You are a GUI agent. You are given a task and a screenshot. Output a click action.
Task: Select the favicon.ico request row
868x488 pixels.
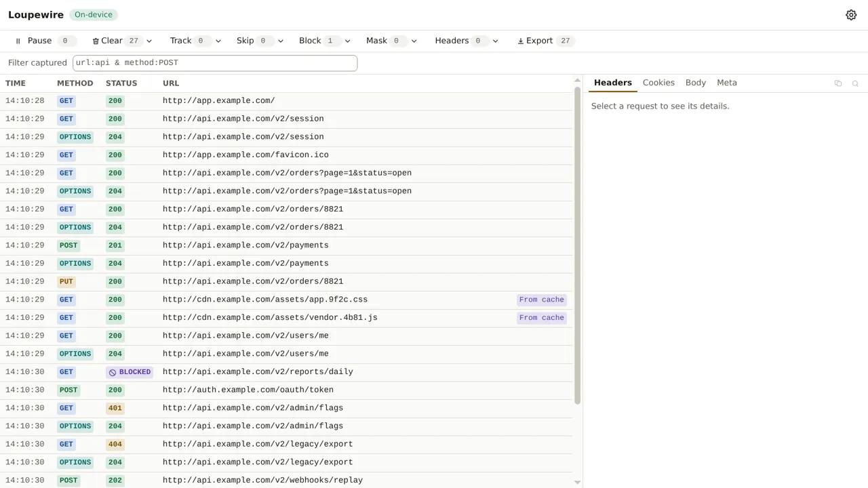coord(286,155)
